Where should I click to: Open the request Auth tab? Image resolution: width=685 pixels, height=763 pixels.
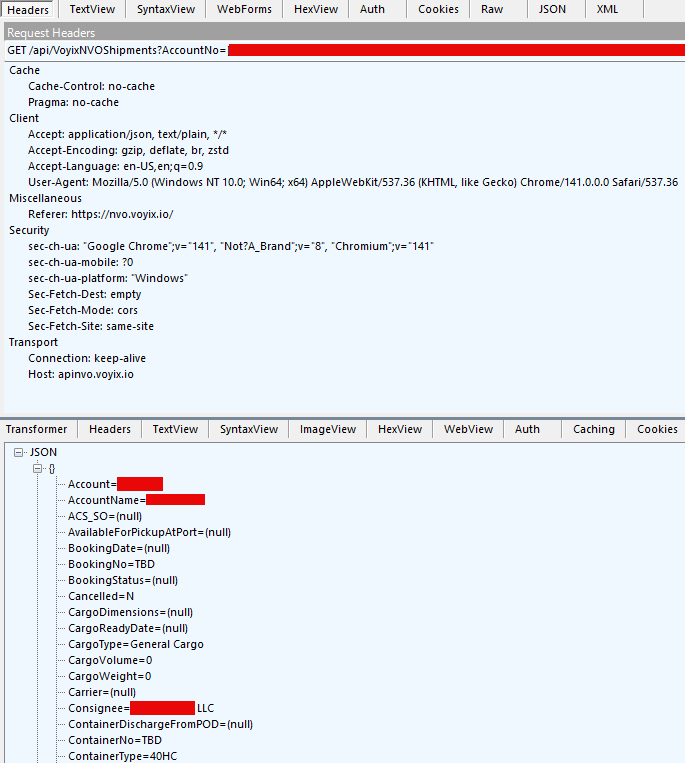click(x=372, y=9)
